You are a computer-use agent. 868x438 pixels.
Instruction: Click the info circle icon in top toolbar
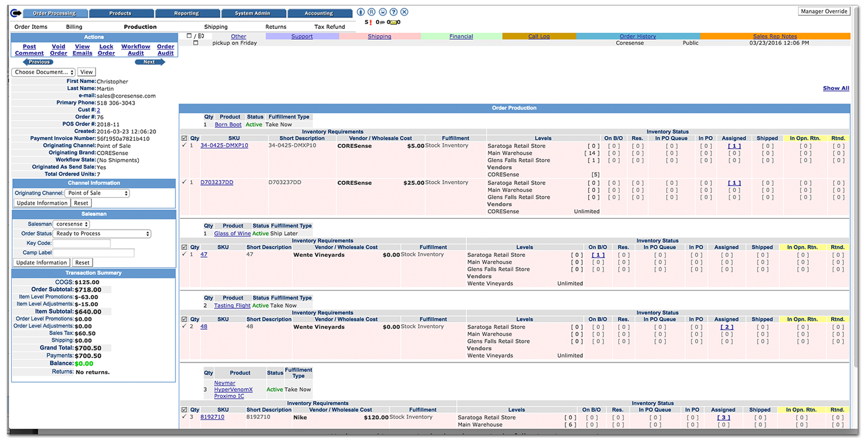point(361,12)
